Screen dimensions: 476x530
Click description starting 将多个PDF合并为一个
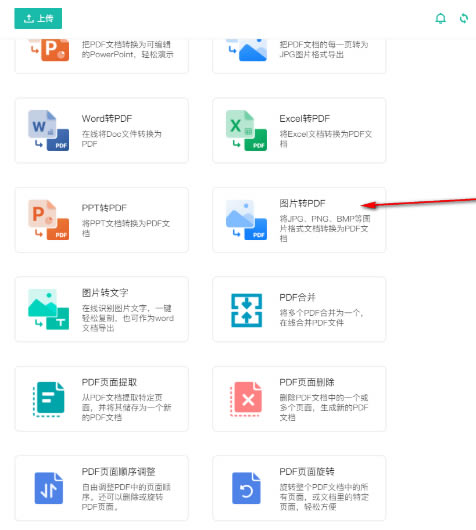pos(322,318)
